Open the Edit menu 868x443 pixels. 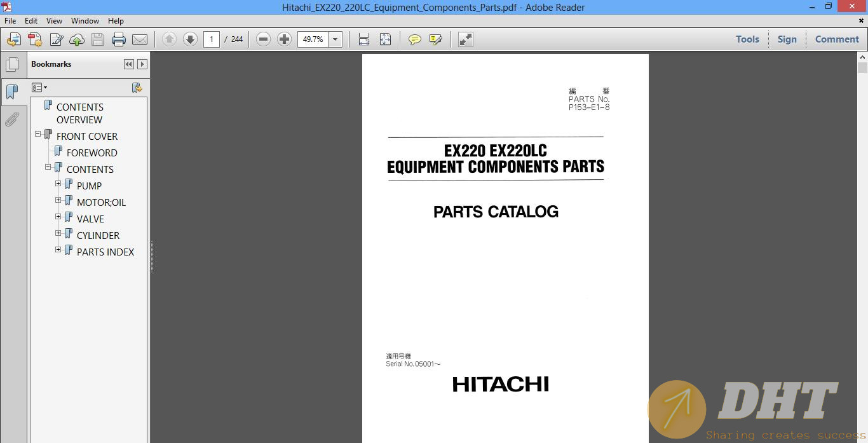point(31,21)
